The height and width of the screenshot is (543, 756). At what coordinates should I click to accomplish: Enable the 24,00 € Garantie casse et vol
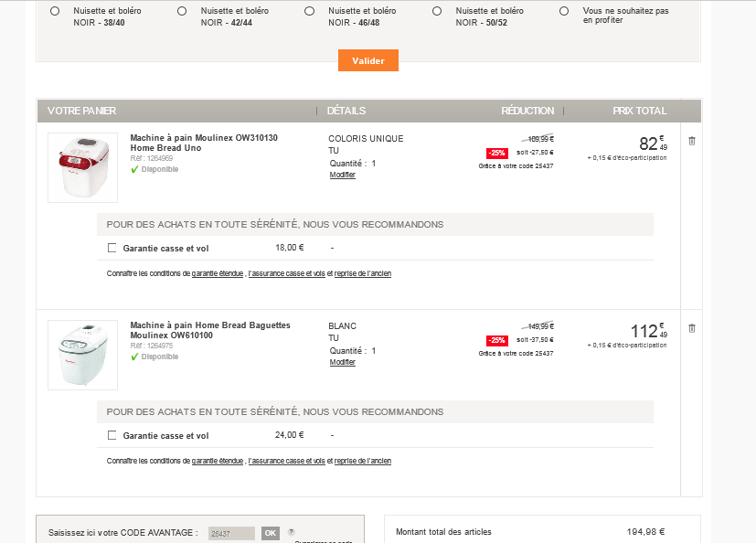(112, 435)
